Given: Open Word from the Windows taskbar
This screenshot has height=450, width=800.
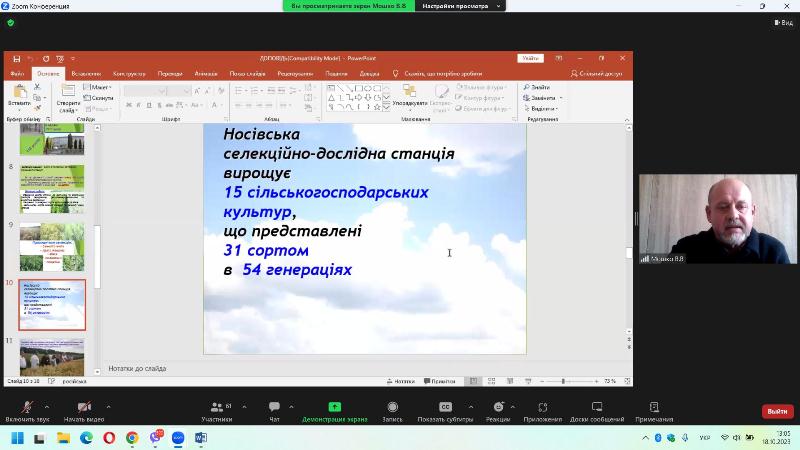Looking at the screenshot, I should click(x=201, y=438).
